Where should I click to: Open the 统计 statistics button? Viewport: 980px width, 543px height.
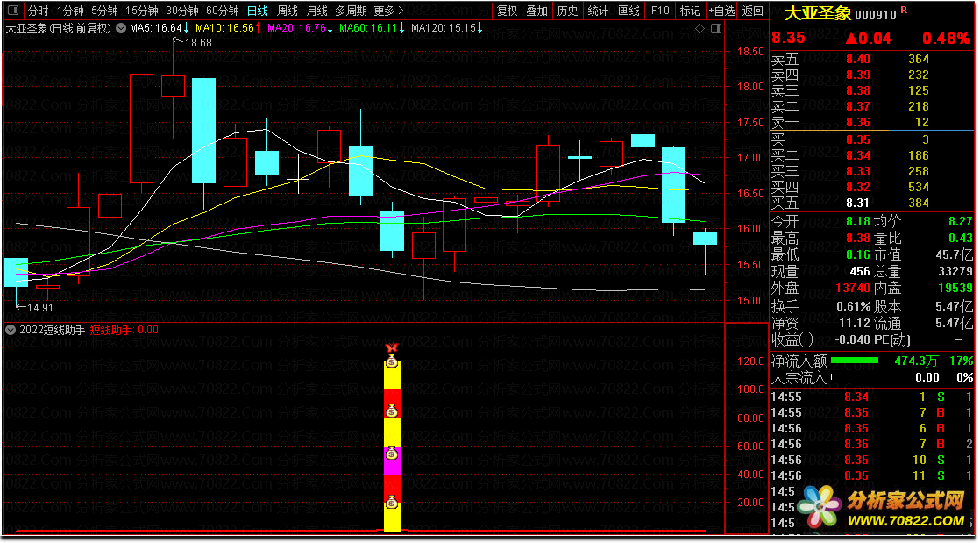coord(598,11)
